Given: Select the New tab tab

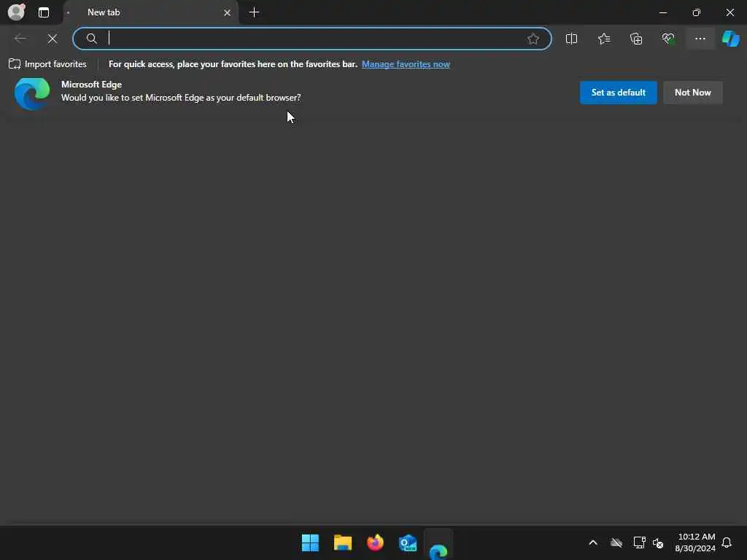Looking at the screenshot, I should click(x=150, y=12).
